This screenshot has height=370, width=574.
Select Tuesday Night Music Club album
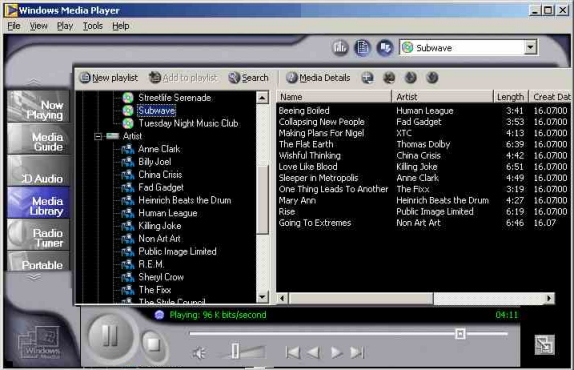tap(188, 123)
